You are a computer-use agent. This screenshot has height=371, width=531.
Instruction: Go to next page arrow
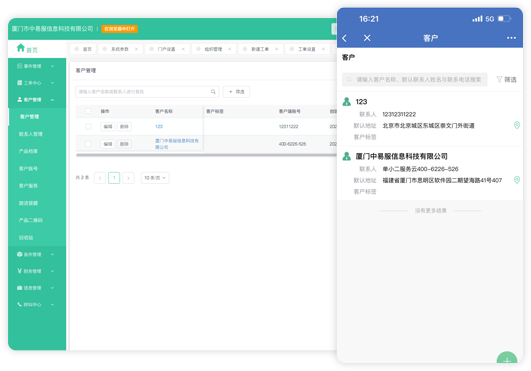click(x=128, y=178)
